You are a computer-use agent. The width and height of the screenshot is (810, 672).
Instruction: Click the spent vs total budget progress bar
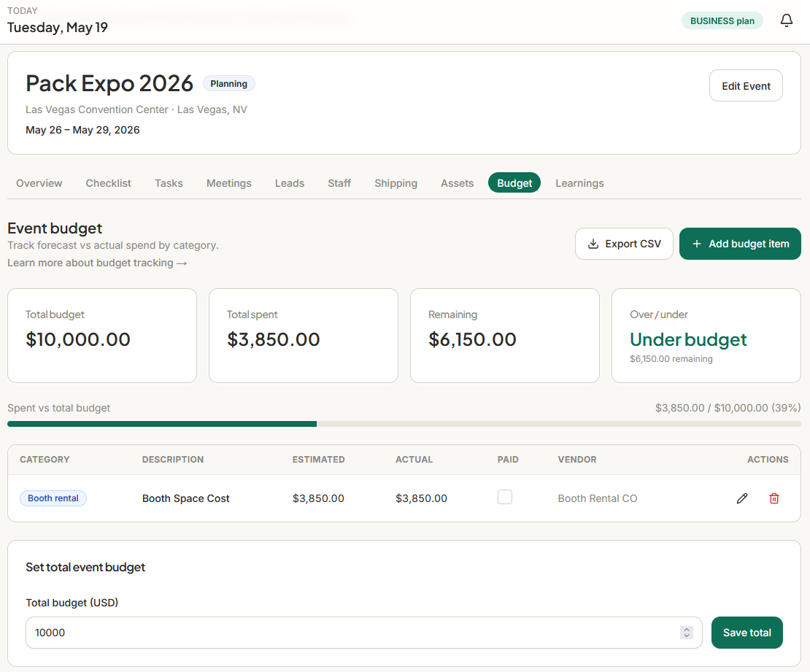[x=404, y=424]
